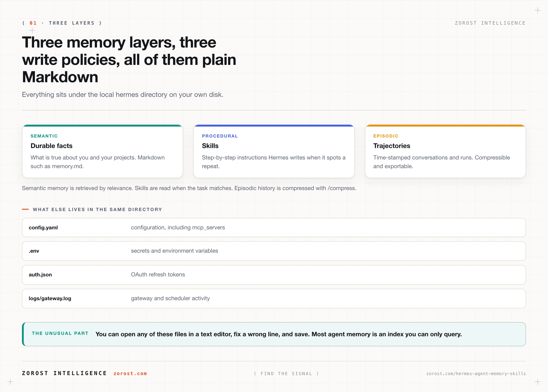This screenshot has width=548, height=392.
Task: Click 'gateway and scheduler activity' description
Action: click(x=170, y=298)
